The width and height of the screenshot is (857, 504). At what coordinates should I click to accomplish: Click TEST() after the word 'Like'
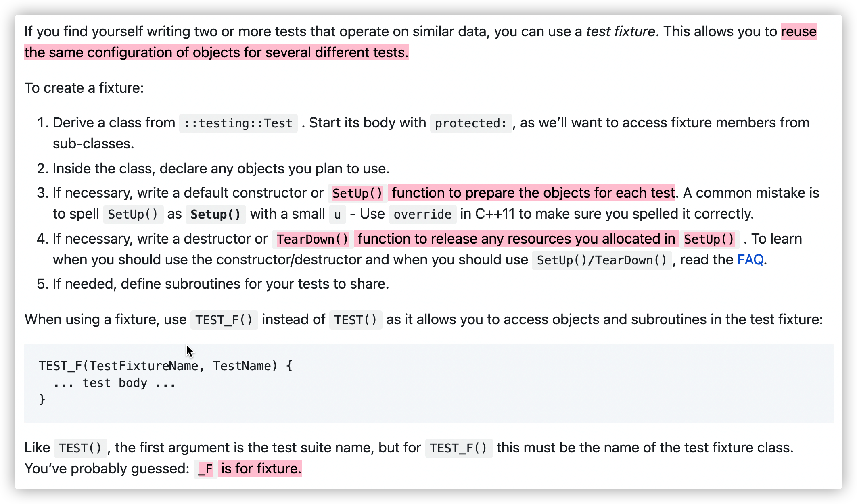click(x=80, y=448)
